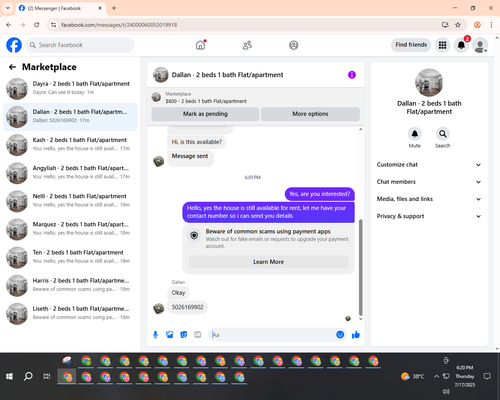Open the $800 Marketplace listing link
This screenshot has height=400, width=500.
[x=206, y=101]
